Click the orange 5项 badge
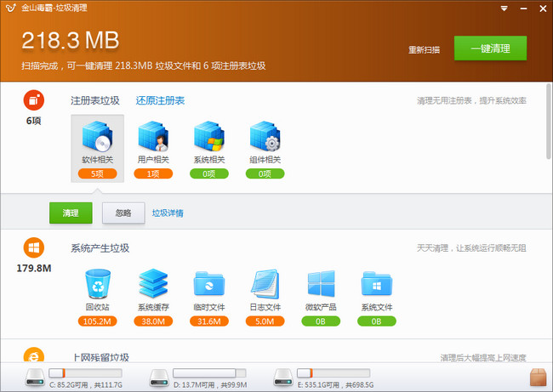 [x=97, y=173]
